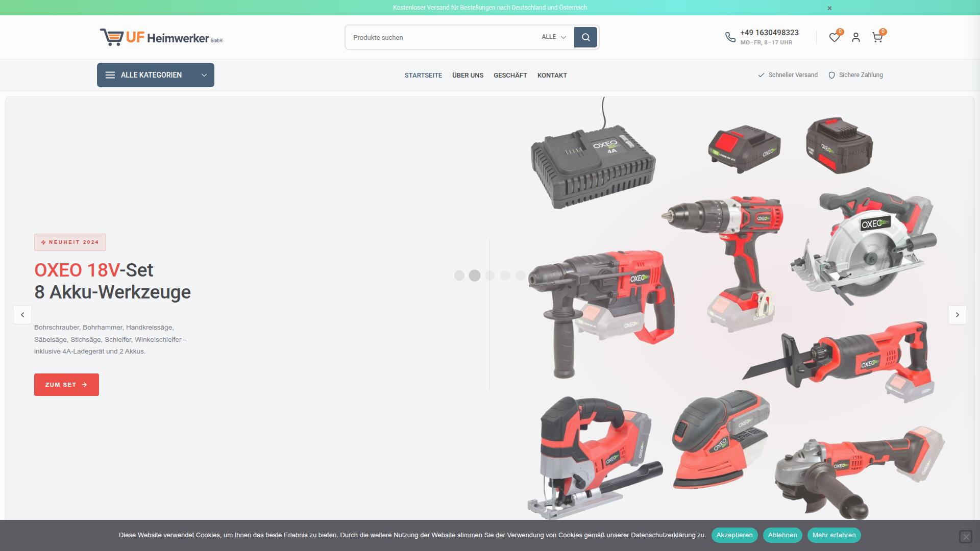This screenshot has height=551, width=980.
Task: Click the UF Heimwerker logo
Action: pyautogui.click(x=161, y=37)
